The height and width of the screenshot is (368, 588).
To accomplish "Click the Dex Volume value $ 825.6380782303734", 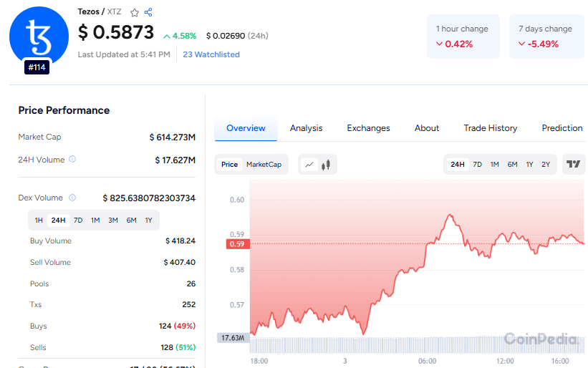I will pos(149,198).
